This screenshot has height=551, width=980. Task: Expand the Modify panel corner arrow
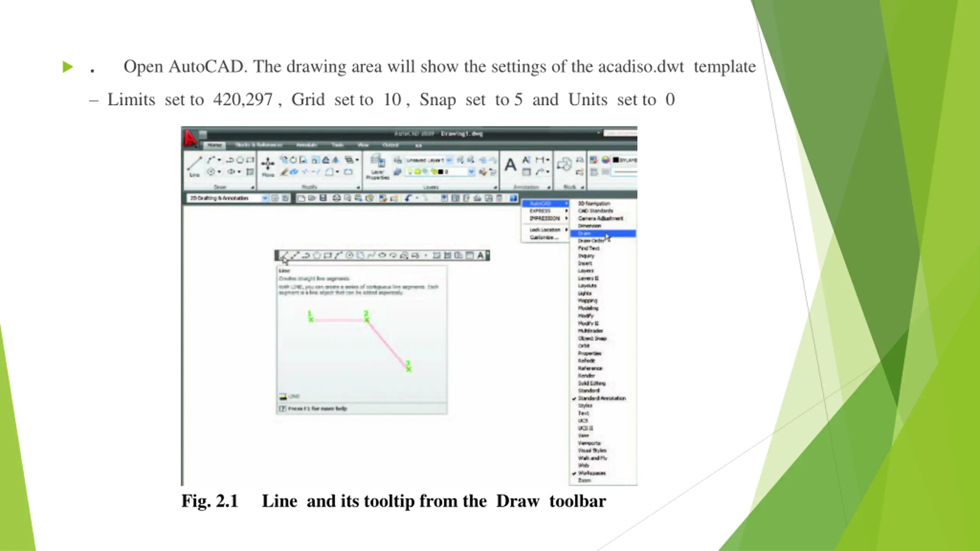tap(358, 187)
